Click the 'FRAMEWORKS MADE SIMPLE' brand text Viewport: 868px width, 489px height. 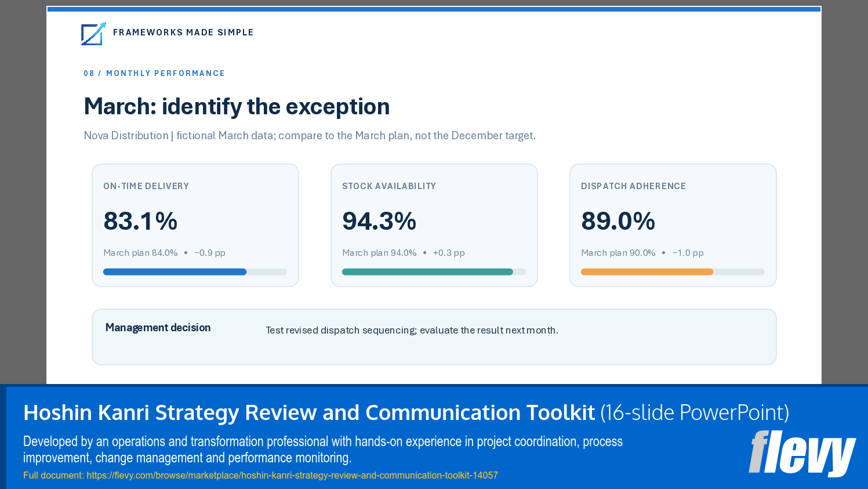pyautogui.click(x=183, y=32)
